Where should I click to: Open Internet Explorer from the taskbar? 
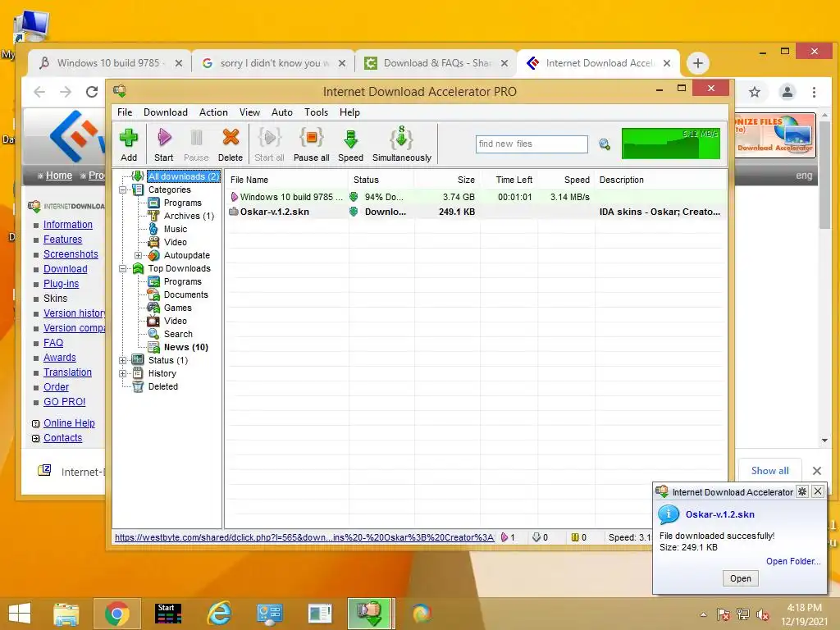point(219,614)
